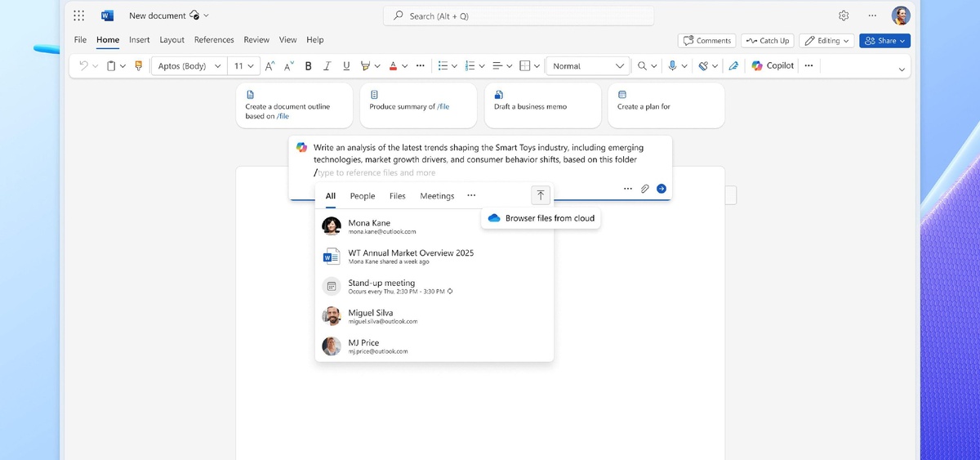Click the text highlight marker icon
The image size is (980, 460).
point(364,66)
